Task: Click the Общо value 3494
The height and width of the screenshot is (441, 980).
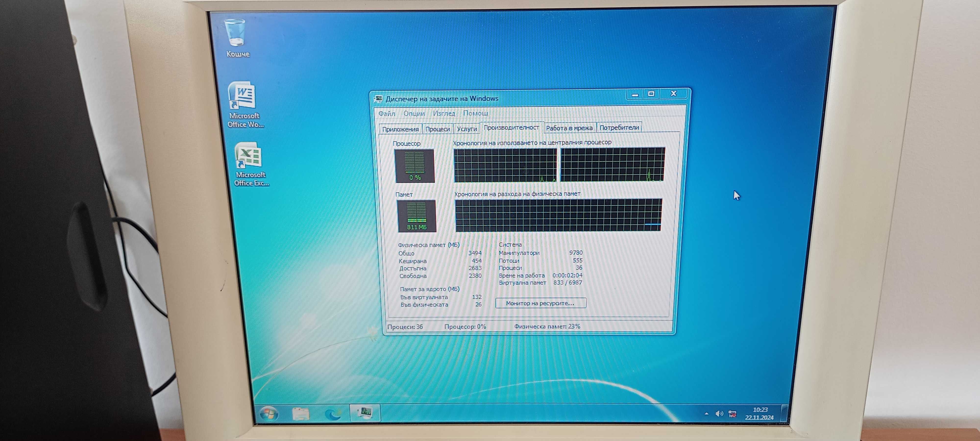Action: coord(475,253)
